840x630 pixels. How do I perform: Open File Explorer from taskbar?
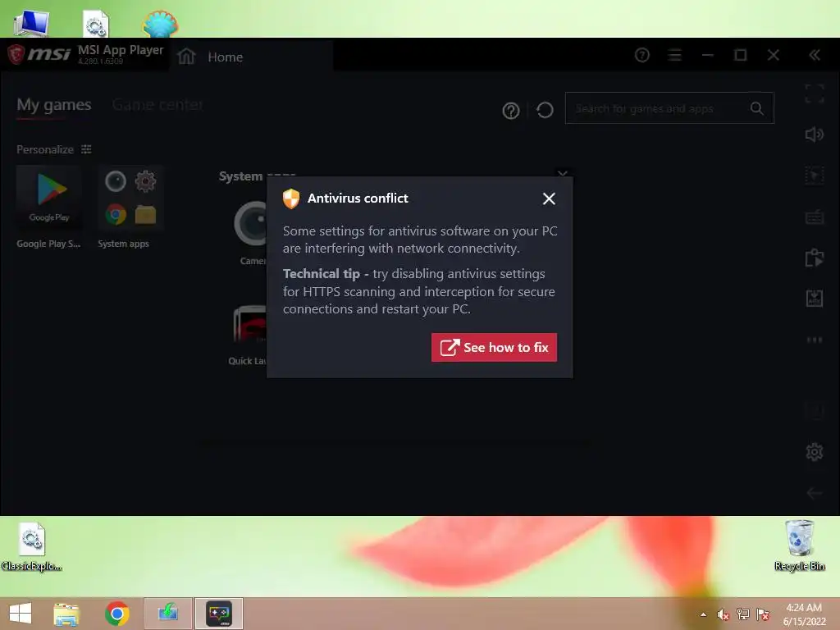pos(66,614)
